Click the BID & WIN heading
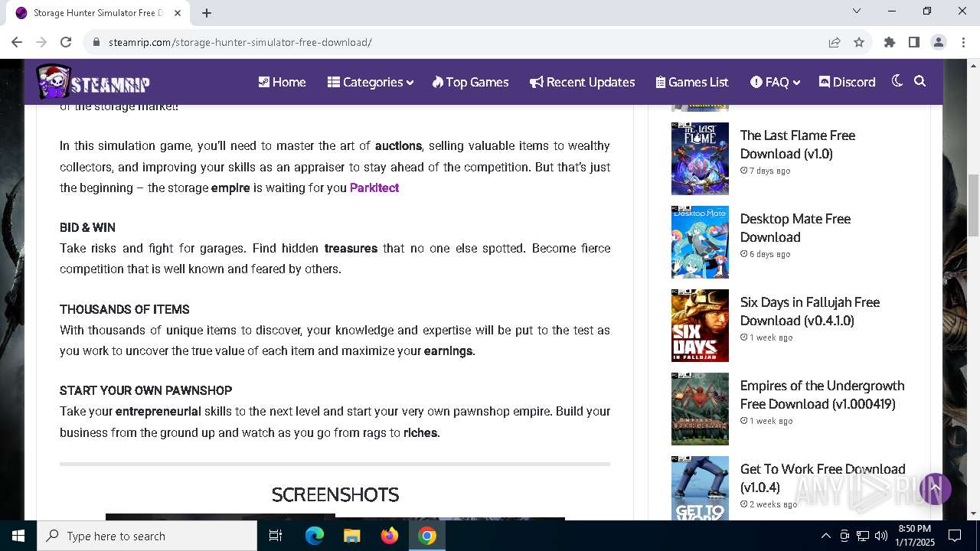Image resolution: width=980 pixels, height=551 pixels. coord(87,227)
